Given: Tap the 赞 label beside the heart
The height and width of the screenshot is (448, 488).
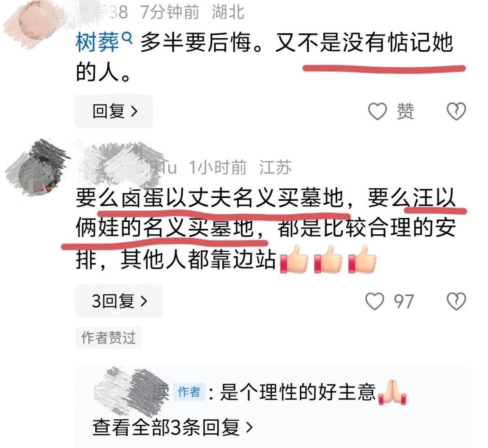Looking at the screenshot, I should [405, 111].
